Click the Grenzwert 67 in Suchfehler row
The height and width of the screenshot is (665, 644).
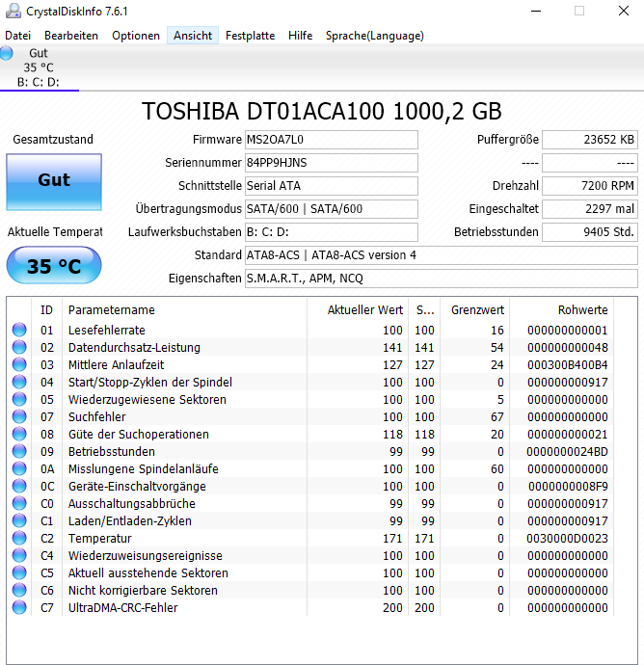pos(497,417)
